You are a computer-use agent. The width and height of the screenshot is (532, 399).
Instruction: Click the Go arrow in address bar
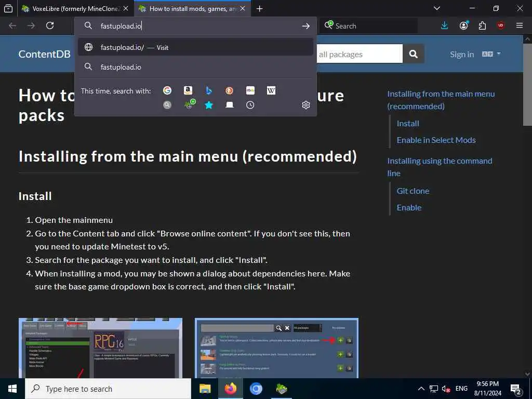pyautogui.click(x=305, y=26)
